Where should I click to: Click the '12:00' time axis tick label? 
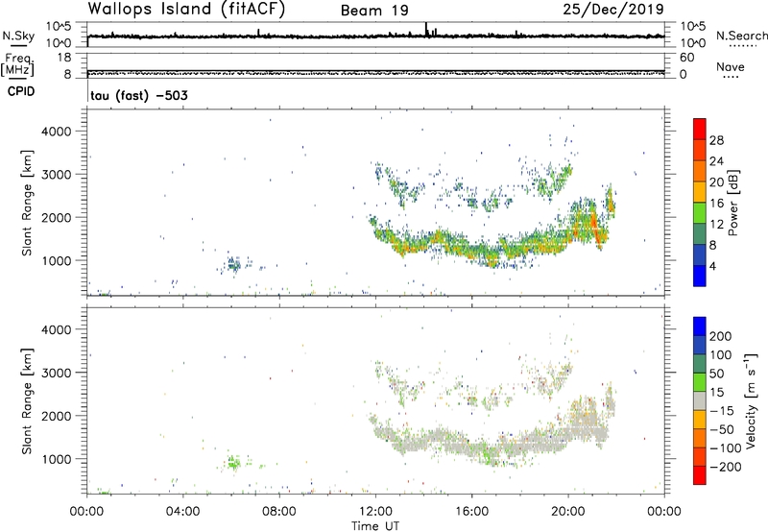(375, 512)
